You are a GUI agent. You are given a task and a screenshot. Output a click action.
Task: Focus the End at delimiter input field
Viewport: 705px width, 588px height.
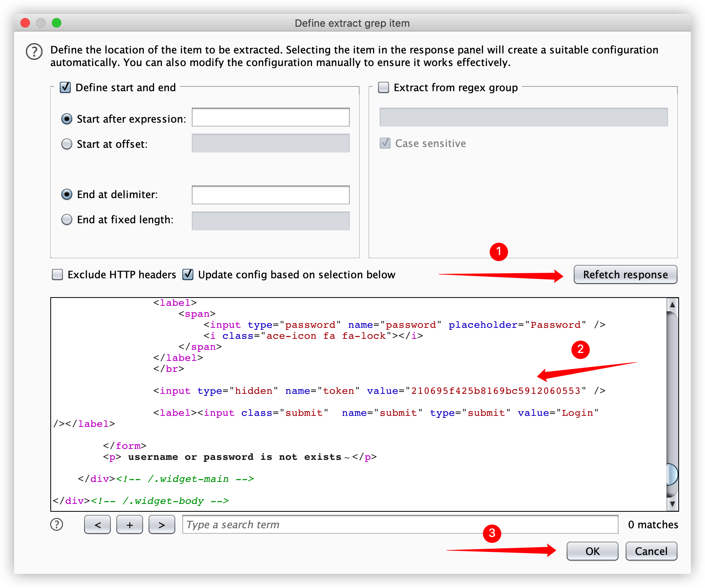point(270,195)
